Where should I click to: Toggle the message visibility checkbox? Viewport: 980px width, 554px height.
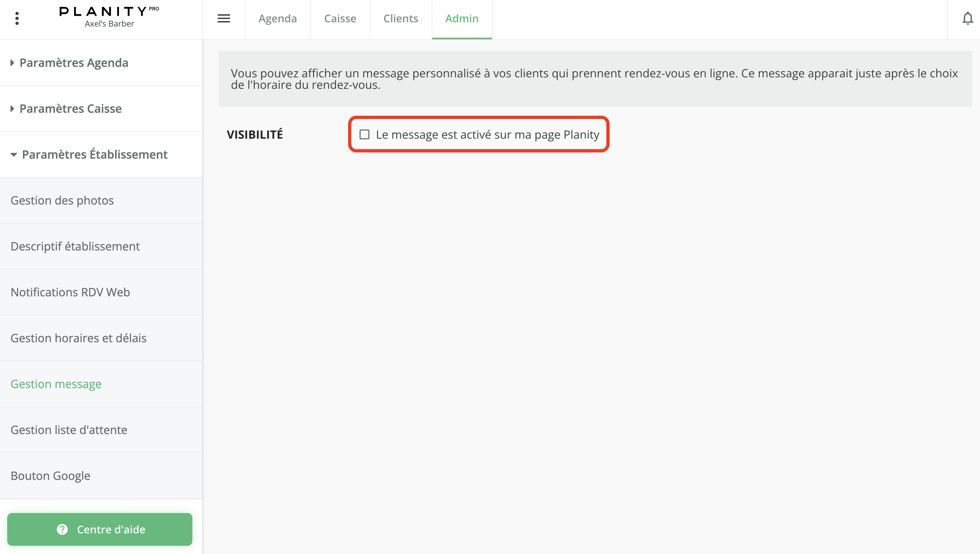(364, 134)
